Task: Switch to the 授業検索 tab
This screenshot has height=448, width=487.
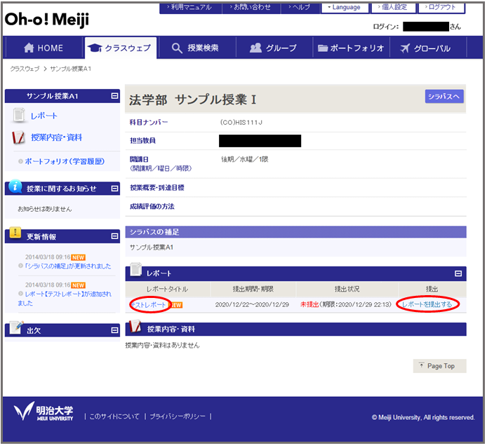Action: coord(196,48)
